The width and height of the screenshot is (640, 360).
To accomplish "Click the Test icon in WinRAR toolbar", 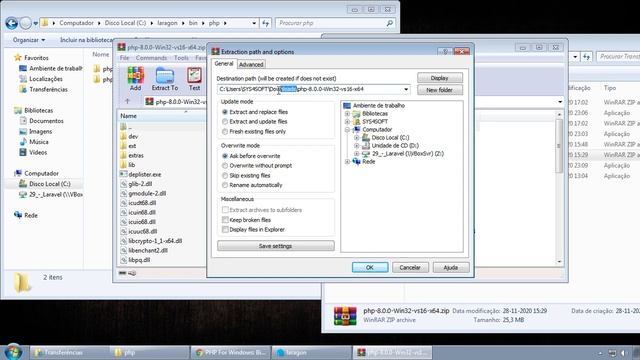I will pyautogui.click(x=194, y=79).
